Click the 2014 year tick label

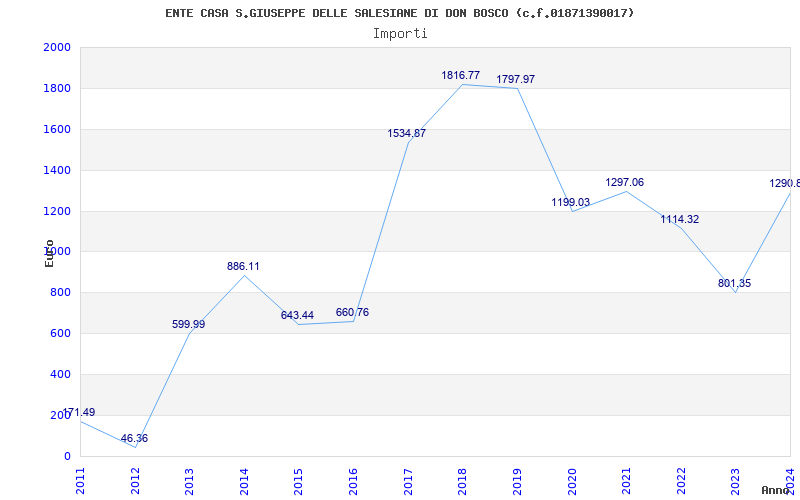pyautogui.click(x=244, y=481)
